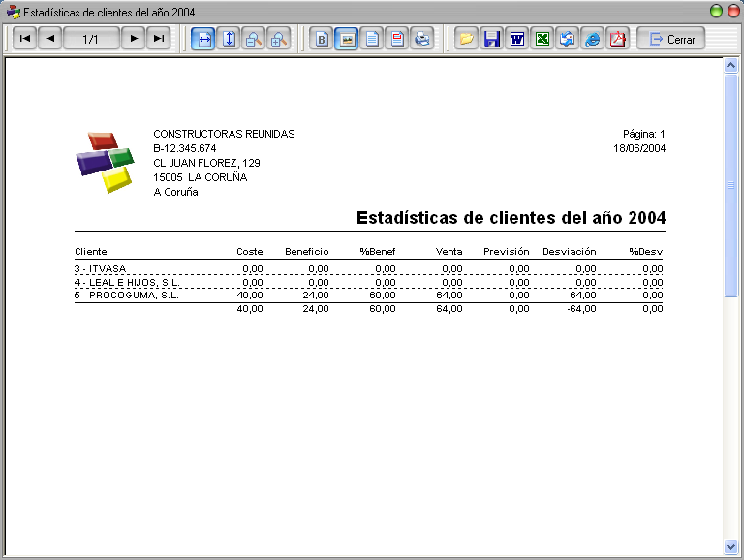Toggle fit-to-height view mode

[229, 39]
